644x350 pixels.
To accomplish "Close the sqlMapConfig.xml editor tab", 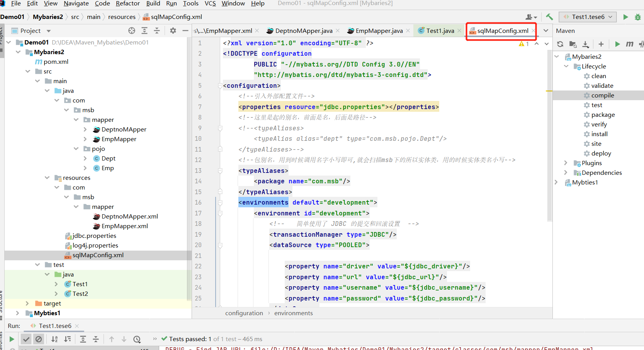I will tap(533, 31).
